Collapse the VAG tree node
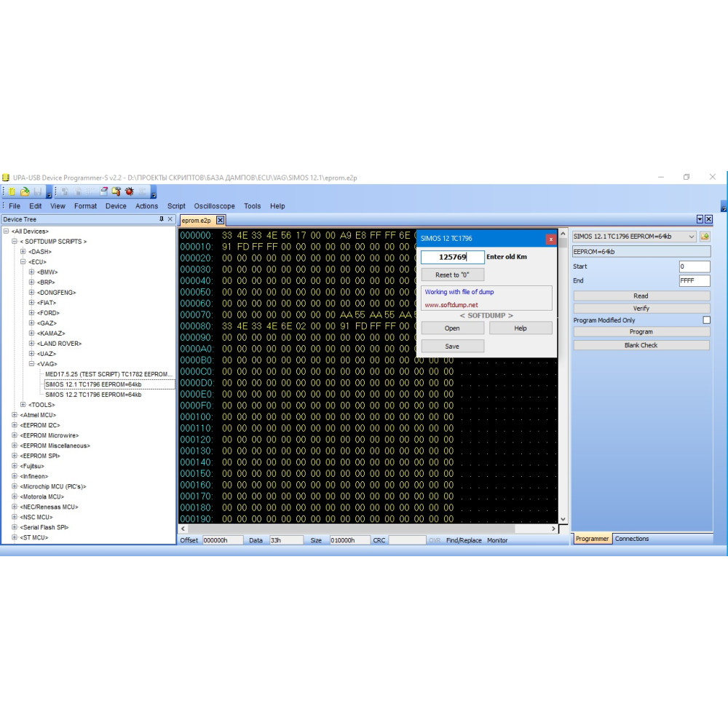Screen dimensions: 728x728 (x=31, y=364)
